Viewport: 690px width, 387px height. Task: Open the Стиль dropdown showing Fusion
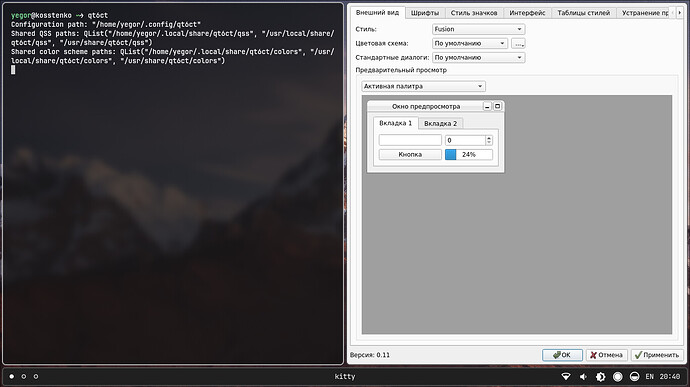[478, 29]
